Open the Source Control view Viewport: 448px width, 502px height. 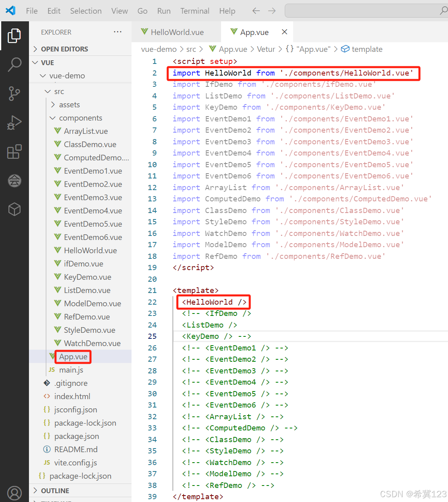(x=14, y=93)
